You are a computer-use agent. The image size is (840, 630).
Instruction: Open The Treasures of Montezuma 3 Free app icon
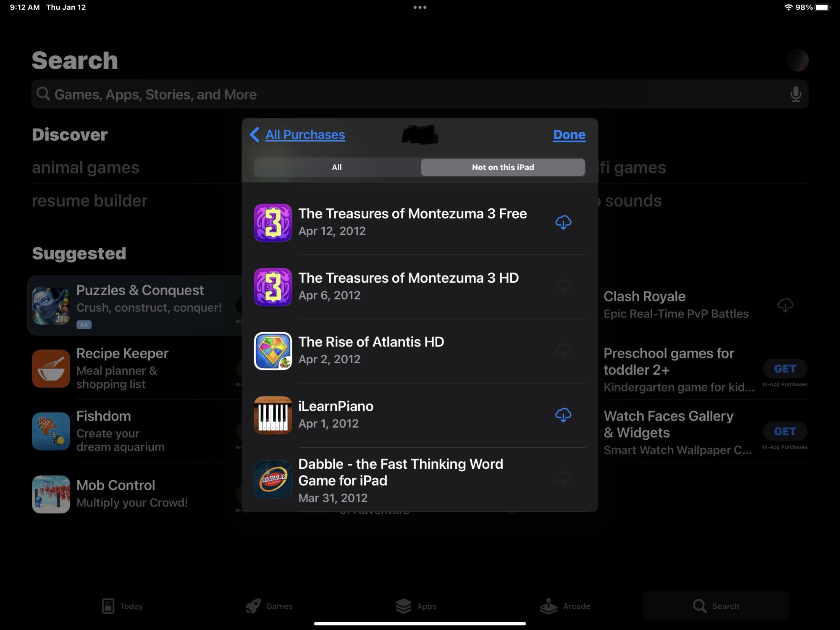[x=273, y=223]
